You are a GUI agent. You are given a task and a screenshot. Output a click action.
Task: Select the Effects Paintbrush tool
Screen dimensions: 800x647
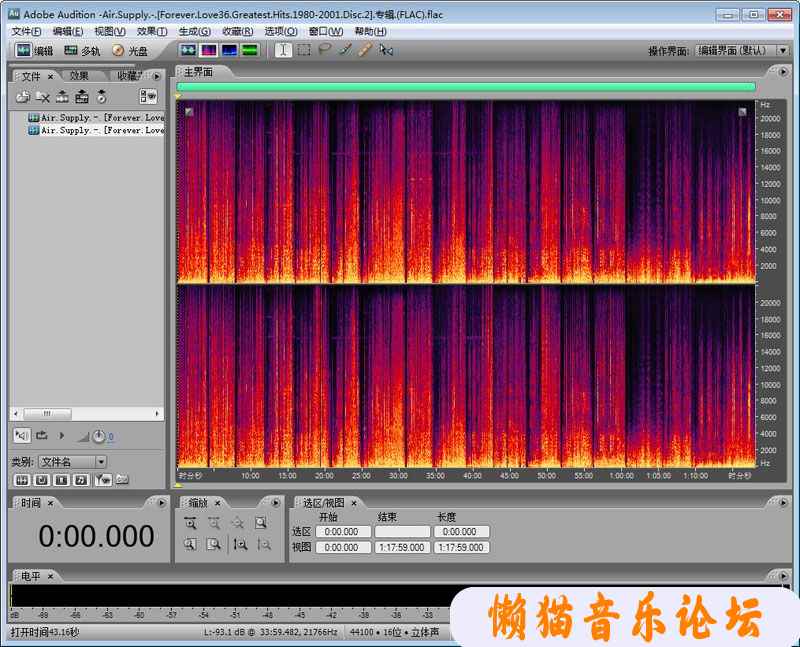345,49
